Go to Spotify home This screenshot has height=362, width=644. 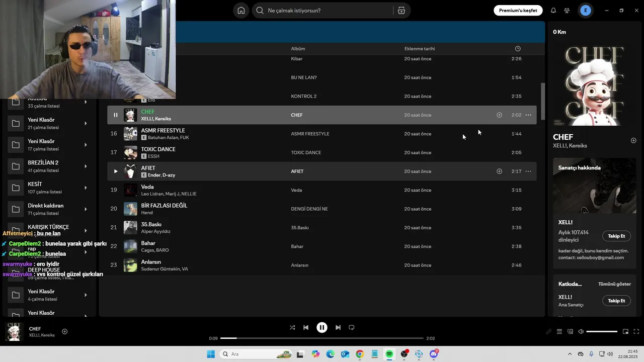pyautogui.click(x=241, y=11)
